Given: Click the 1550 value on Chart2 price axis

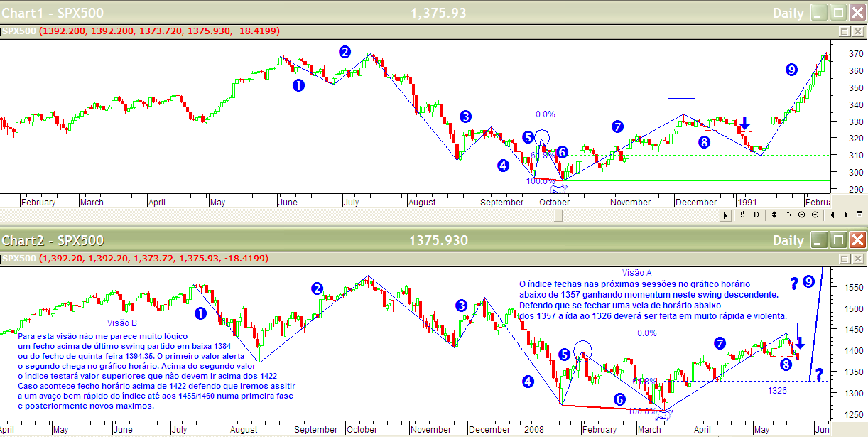Looking at the screenshot, I should tap(853, 287).
